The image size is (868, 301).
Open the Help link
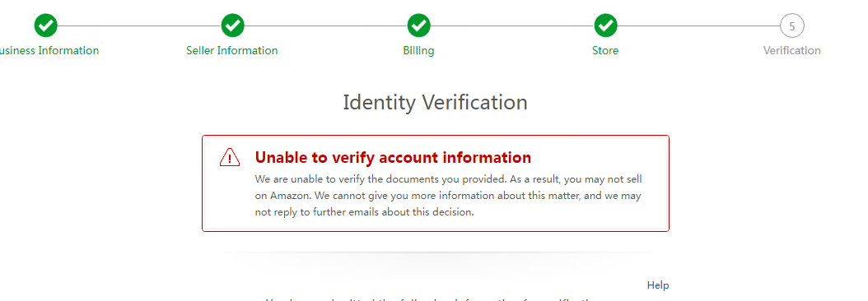658,285
